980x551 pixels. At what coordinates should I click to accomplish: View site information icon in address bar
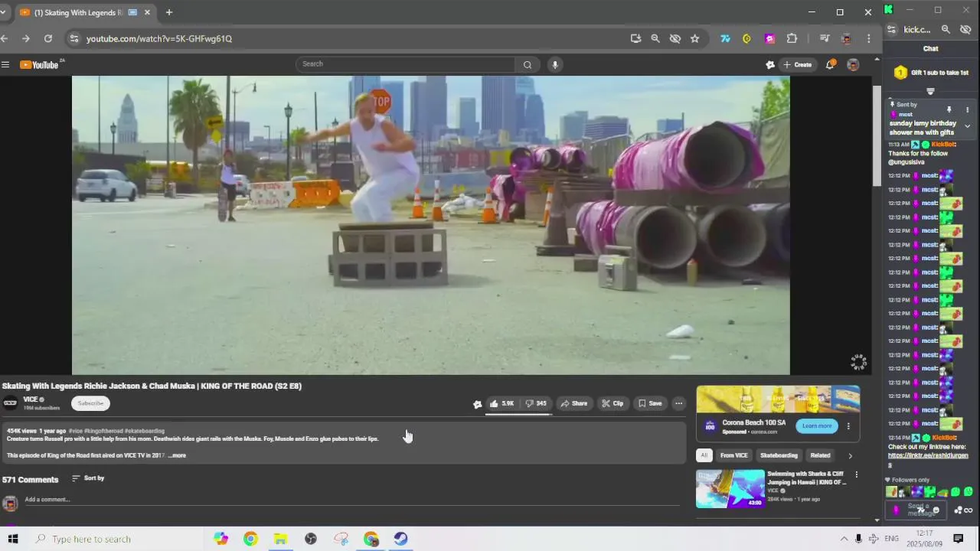tap(73, 38)
